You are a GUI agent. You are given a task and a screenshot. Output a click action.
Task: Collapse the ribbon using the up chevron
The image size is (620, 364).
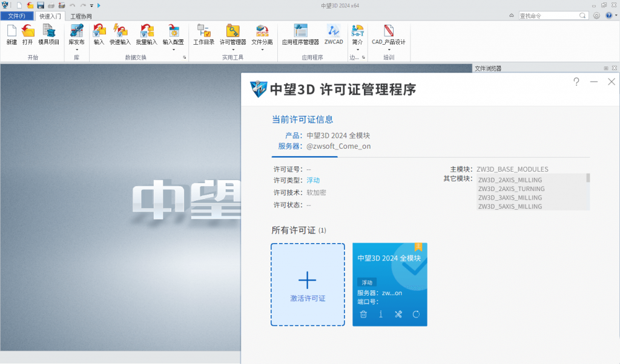[x=511, y=15]
